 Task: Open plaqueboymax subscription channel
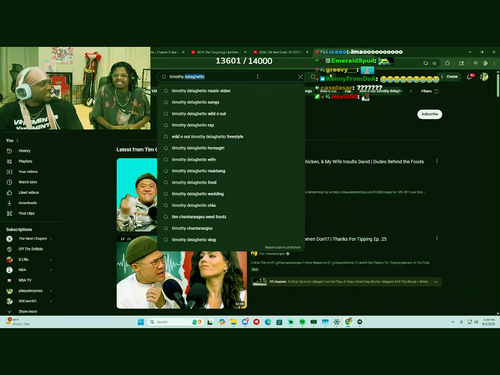(29, 291)
